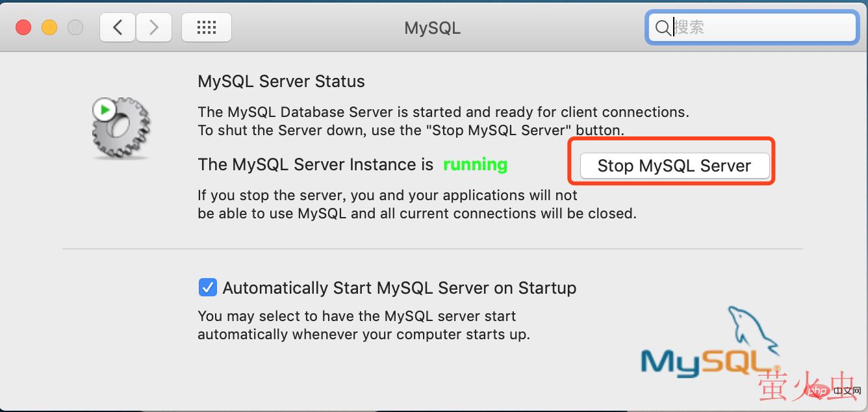Image resolution: width=868 pixels, height=412 pixels.
Task: Close the MySQL preferences window
Action: 23,27
